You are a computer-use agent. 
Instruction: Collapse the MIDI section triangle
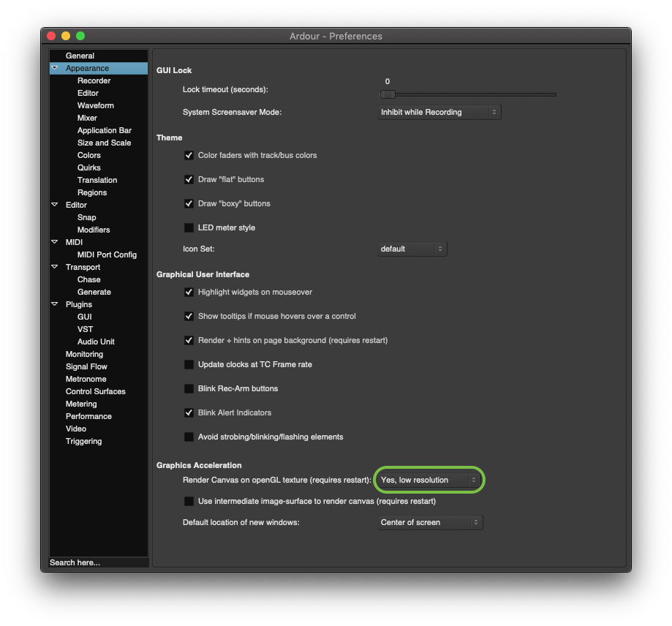pyautogui.click(x=55, y=242)
